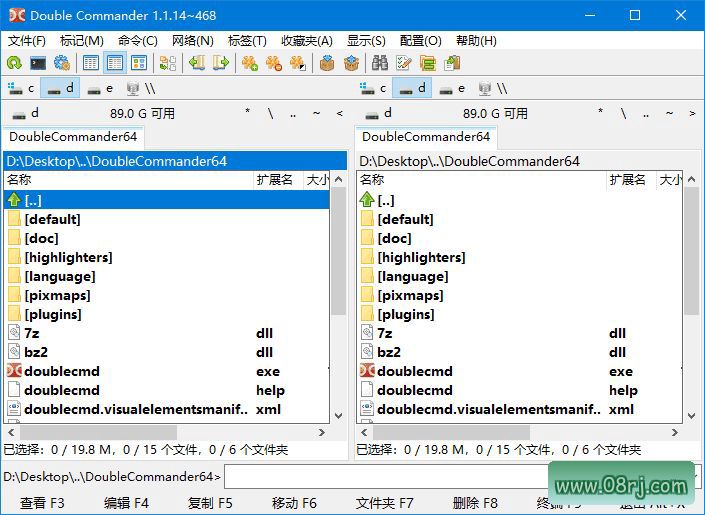The width and height of the screenshot is (705, 515).
Task: Click the left panel's scroll down arrow
Action: point(339,416)
